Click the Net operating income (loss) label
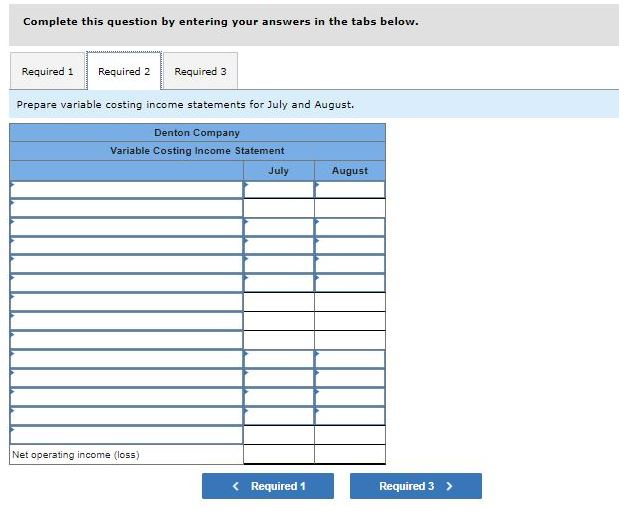The height and width of the screenshot is (511, 637). click(x=76, y=455)
